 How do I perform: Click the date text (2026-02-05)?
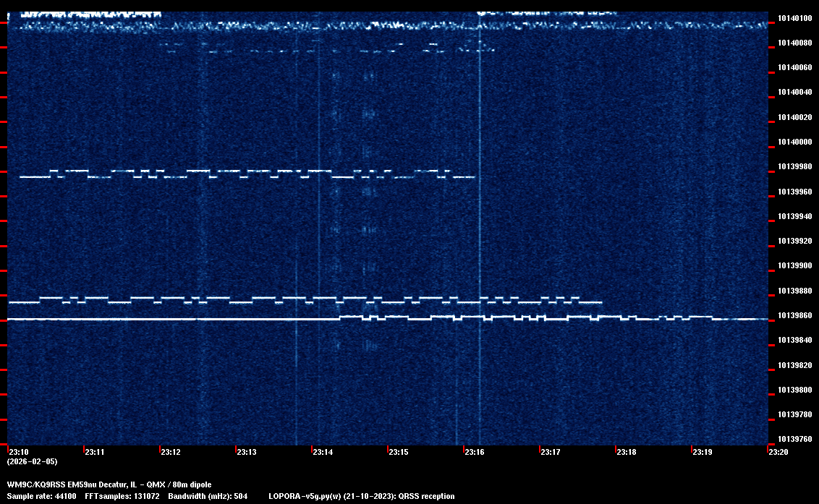32,461
